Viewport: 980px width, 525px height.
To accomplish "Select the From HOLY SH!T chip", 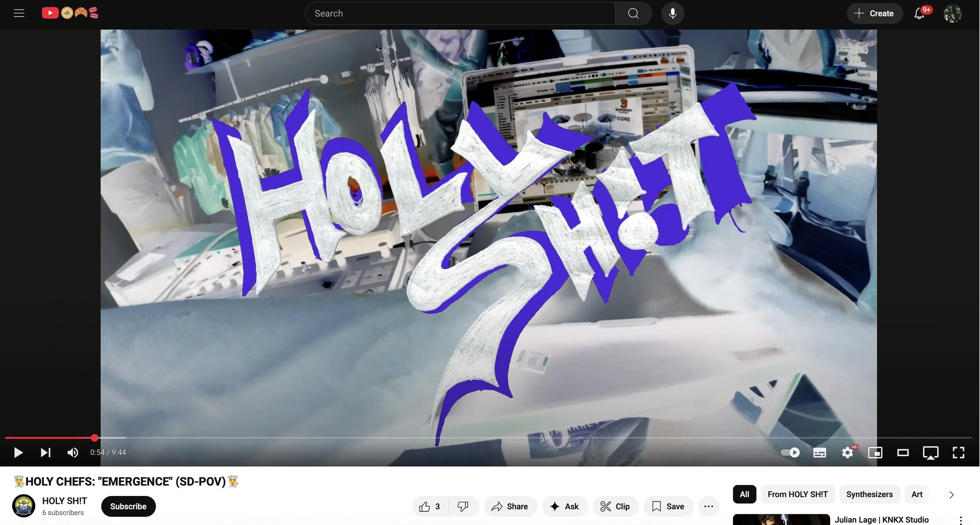I will point(797,494).
